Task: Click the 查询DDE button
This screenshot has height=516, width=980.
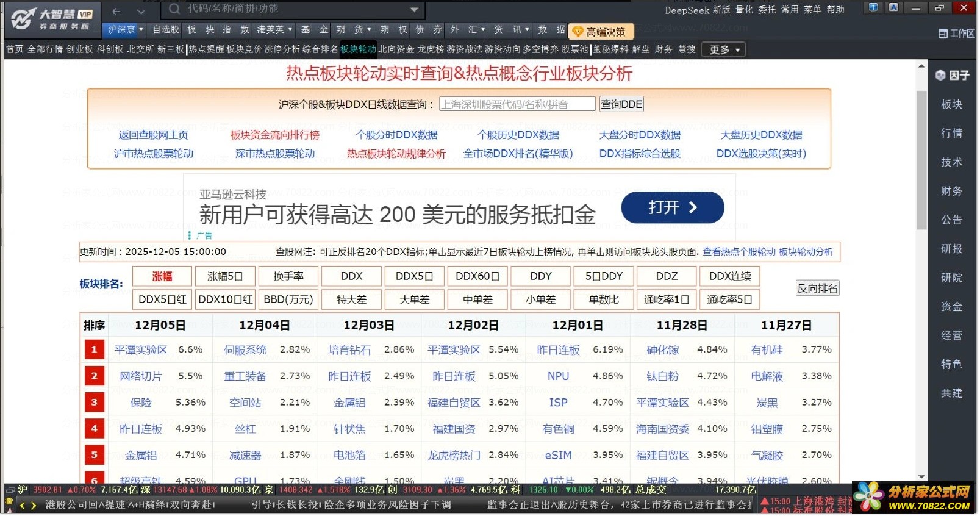Action: pyautogui.click(x=621, y=104)
